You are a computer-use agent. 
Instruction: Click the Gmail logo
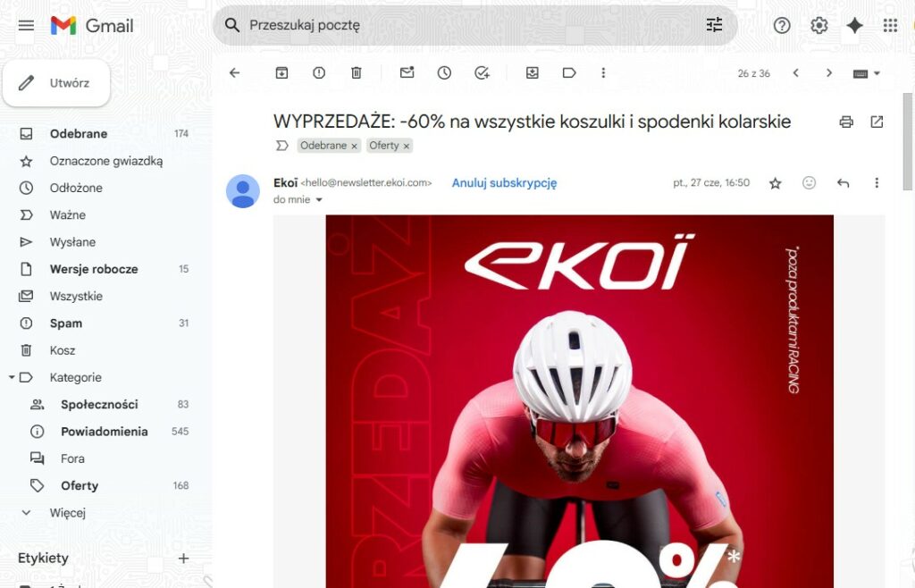coord(92,26)
